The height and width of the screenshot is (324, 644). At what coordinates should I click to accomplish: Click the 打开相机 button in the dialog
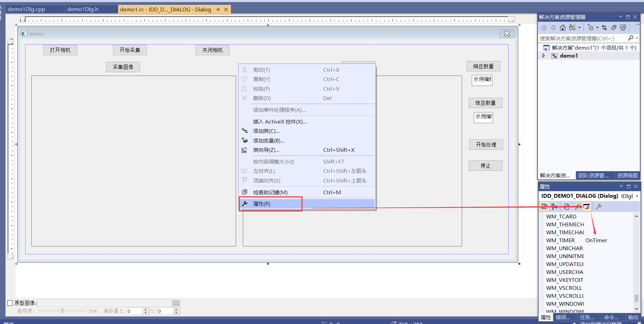pos(60,50)
